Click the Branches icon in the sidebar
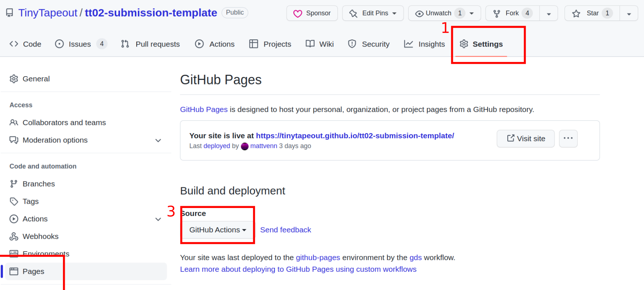This screenshot has height=290, width=644. click(14, 184)
